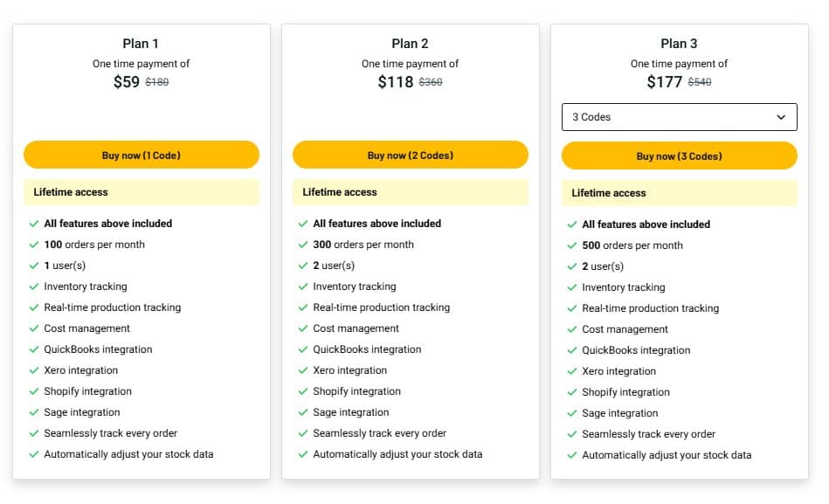Image resolution: width=829 pixels, height=504 pixels.
Task: Click checkmark beside QuickBooks integration in Plan 1
Action: (34, 349)
